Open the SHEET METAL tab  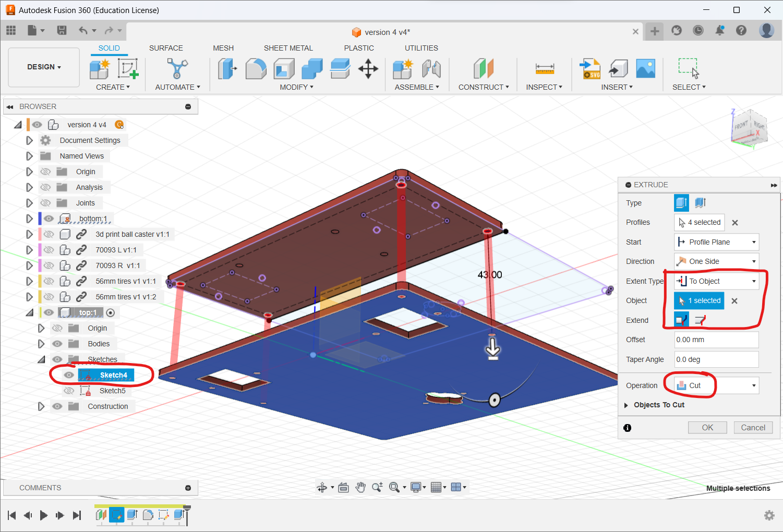[x=288, y=48]
